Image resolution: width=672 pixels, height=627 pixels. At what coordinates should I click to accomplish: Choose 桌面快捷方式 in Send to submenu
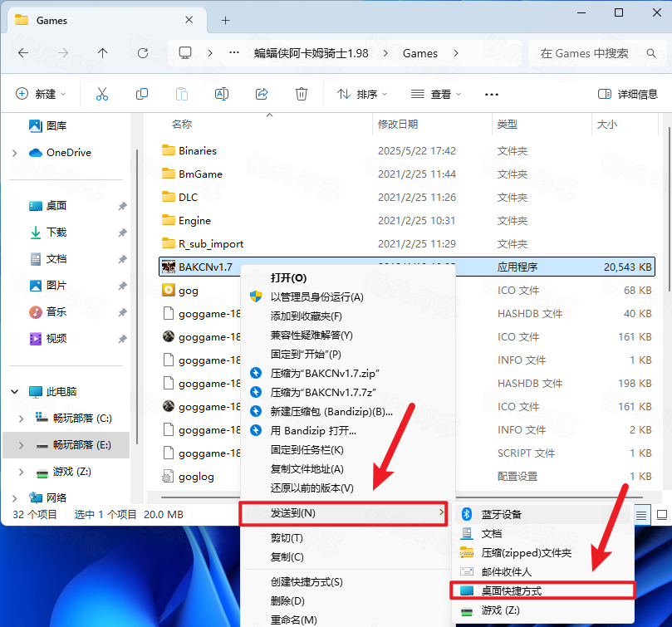coord(542,590)
